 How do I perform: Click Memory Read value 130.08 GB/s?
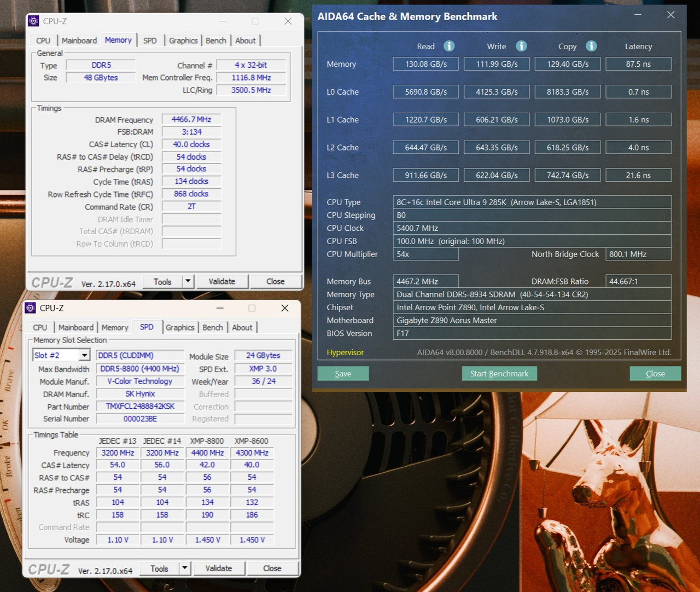click(426, 64)
